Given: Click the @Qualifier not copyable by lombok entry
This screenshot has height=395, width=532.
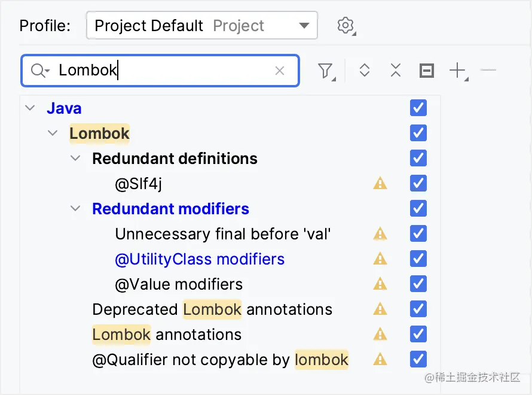Looking at the screenshot, I should (219, 359).
